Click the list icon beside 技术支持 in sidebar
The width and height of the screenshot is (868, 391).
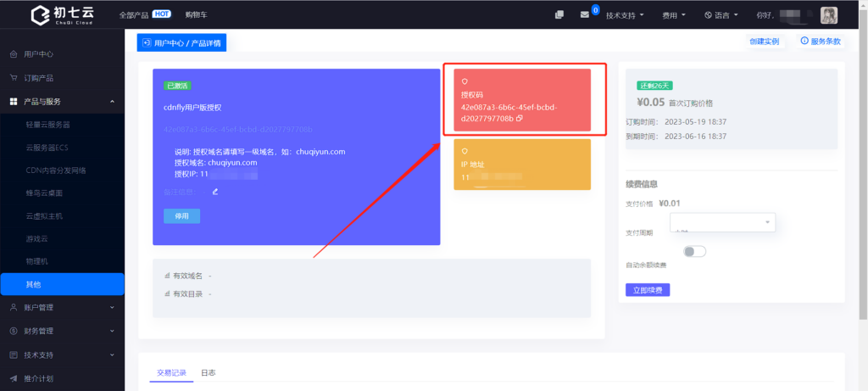14,355
